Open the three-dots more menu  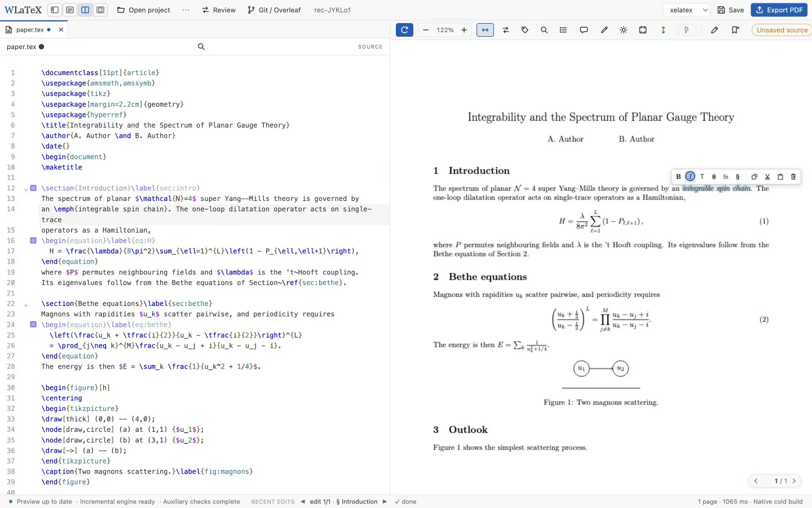(x=186, y=10)
